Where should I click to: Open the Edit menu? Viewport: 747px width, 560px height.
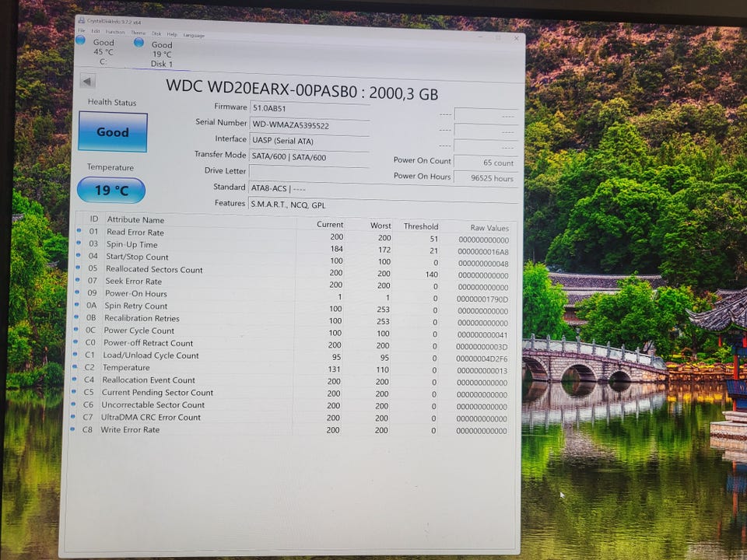(x=96, y=31)
